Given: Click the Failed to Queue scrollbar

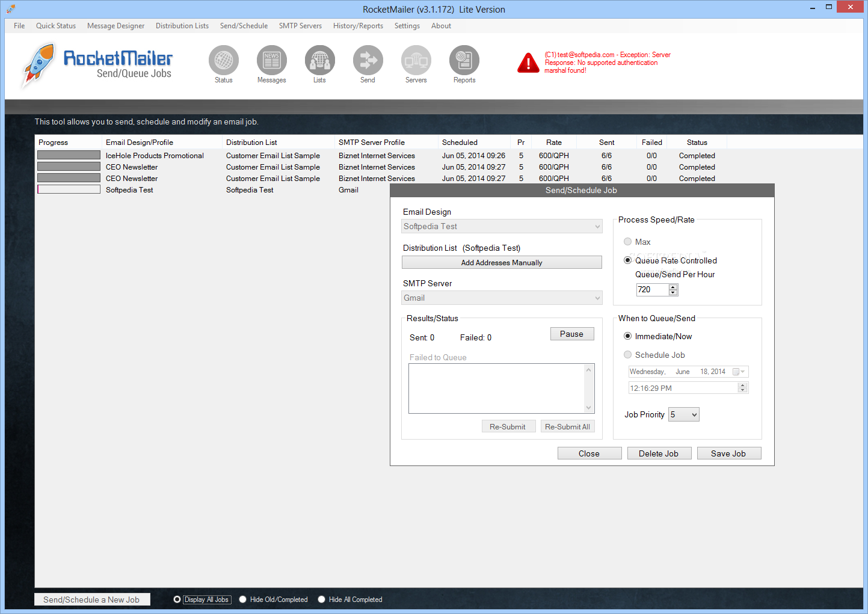Looking at the screenshot, I should 589,388.
